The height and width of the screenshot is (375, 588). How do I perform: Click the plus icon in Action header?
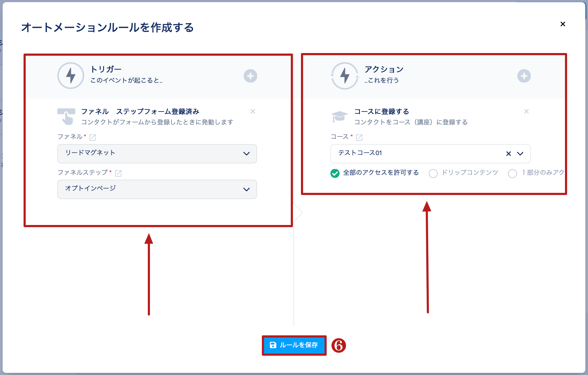coord(524,76)
